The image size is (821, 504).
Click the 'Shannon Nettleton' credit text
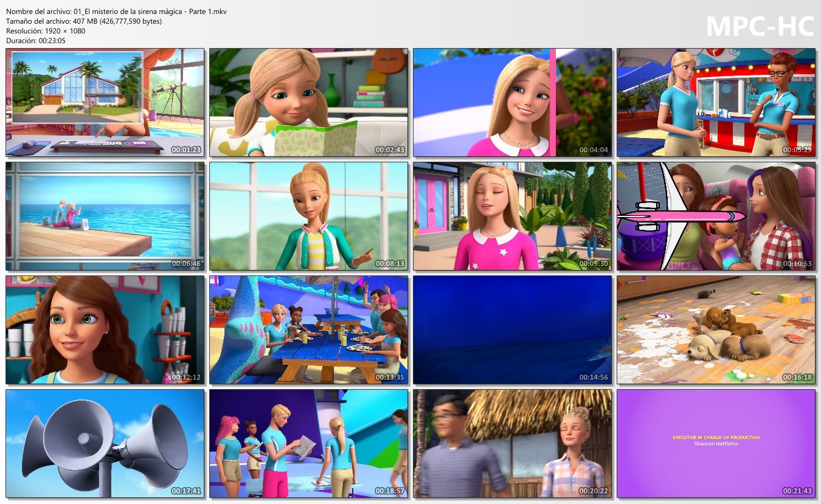coord(716,444)
